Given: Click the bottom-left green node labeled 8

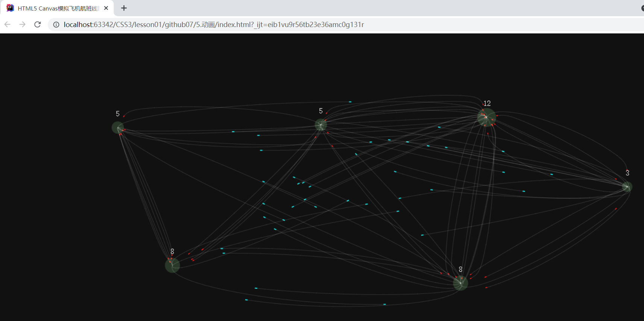Looking at the screenshot, I should [172, 265].
